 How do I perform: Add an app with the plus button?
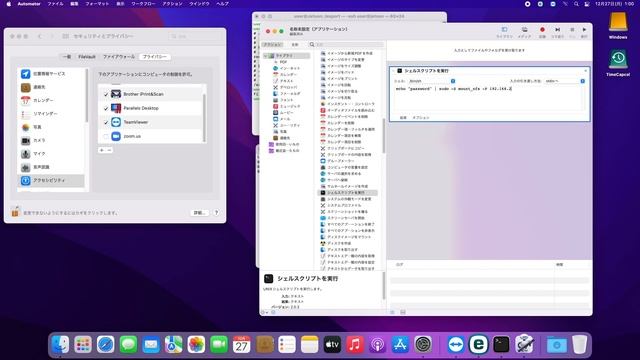(102, 150)
